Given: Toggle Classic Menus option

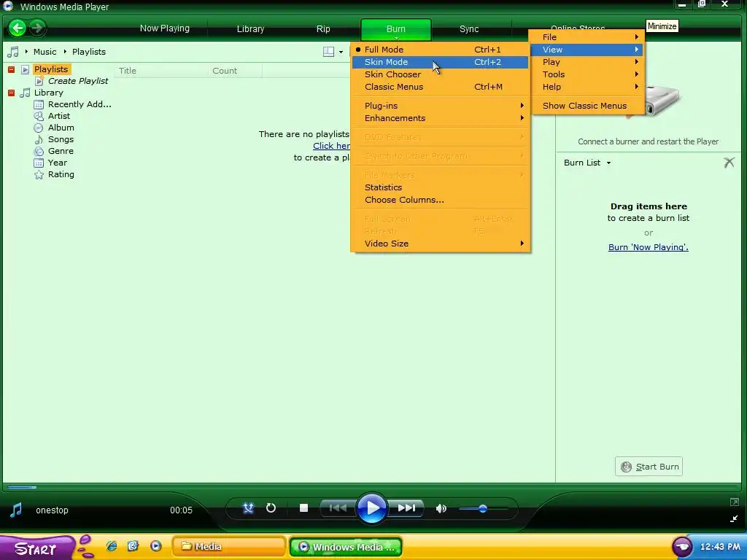Looking at the screenshot, I should coord(440,87).
